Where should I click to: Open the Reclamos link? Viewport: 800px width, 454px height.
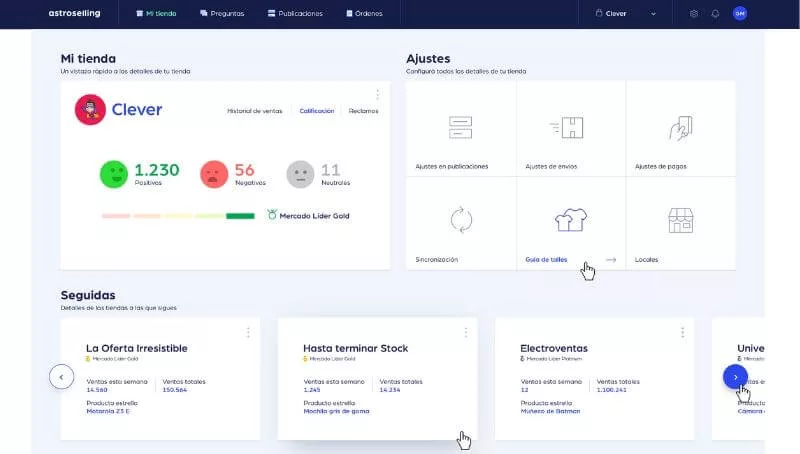tap(363, 111)
